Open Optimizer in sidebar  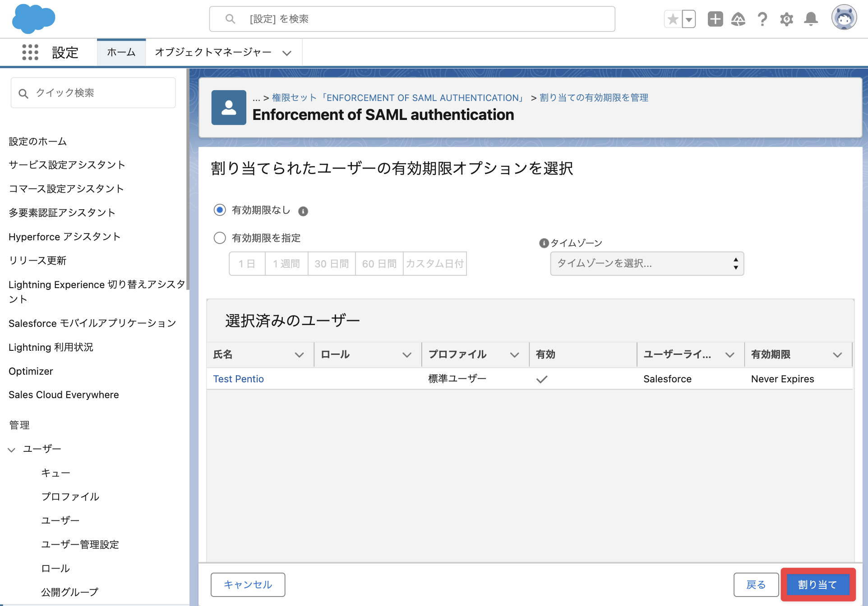coord(31,371)
